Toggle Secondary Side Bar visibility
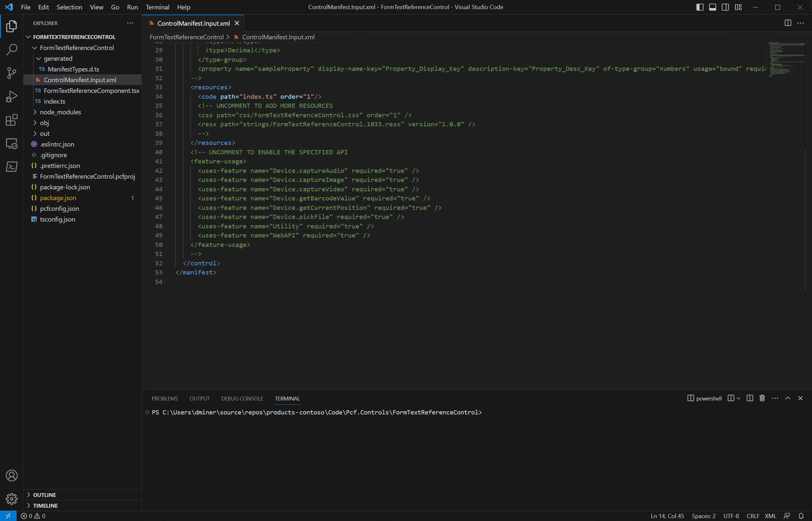Screen dimensions: 812x521 coord(725,7)
